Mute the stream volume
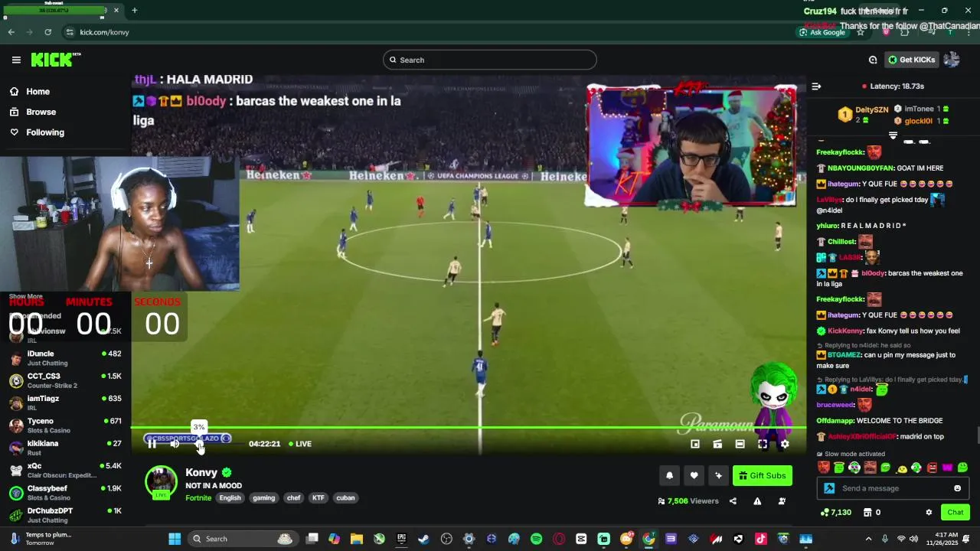Image resolution: width=980 pixels, height=551 pixels. tap(175, 444)
